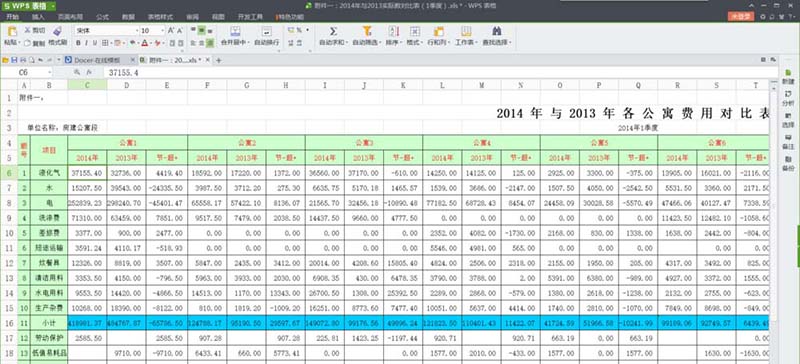Expand the quick access toolbar dropdown

[58, 60]
